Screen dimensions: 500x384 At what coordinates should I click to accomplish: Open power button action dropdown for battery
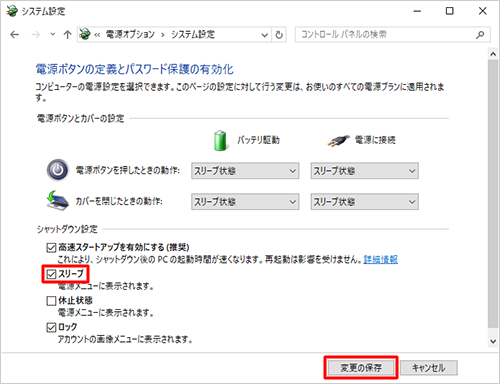pyautogui.click(x=245, y=171)
